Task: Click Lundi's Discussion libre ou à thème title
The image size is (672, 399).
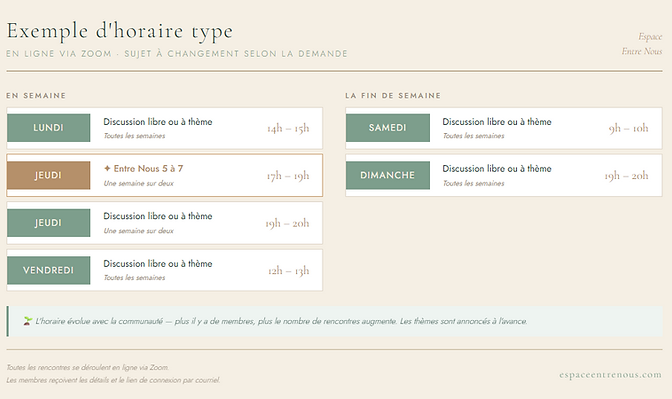Action: [158, 122]
